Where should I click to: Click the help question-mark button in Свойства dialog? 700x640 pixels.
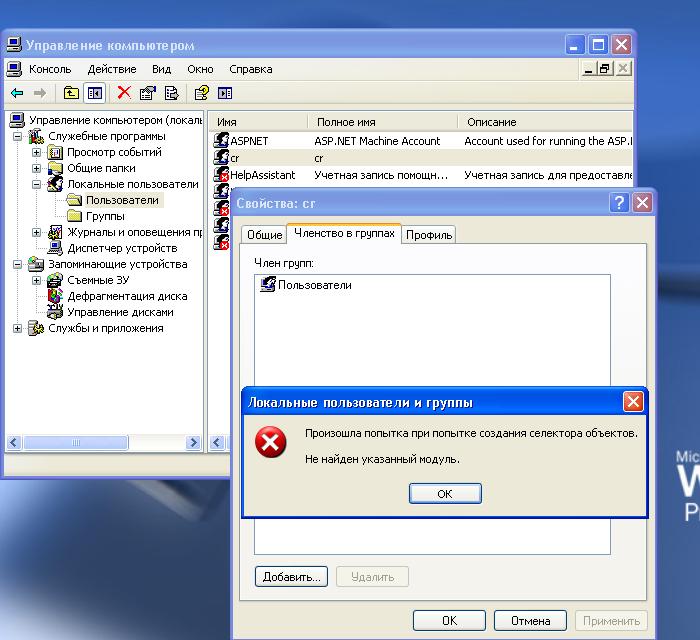click(619, 203)
